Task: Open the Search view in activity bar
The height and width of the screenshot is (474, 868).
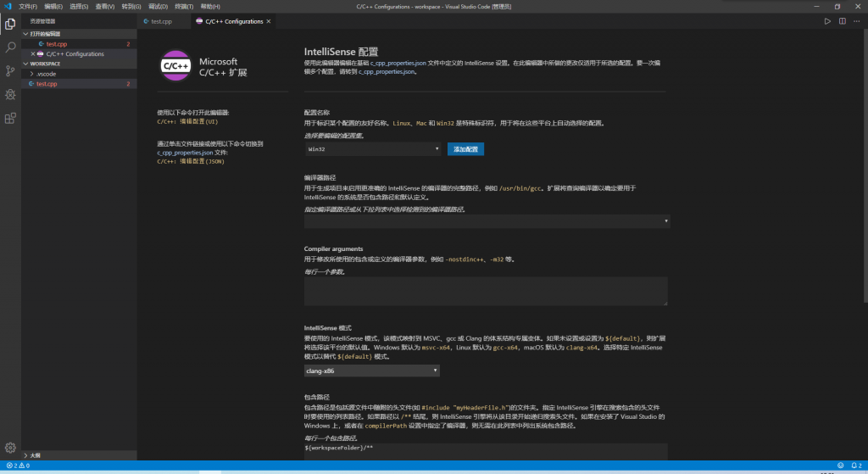Action: coord(10,47)
